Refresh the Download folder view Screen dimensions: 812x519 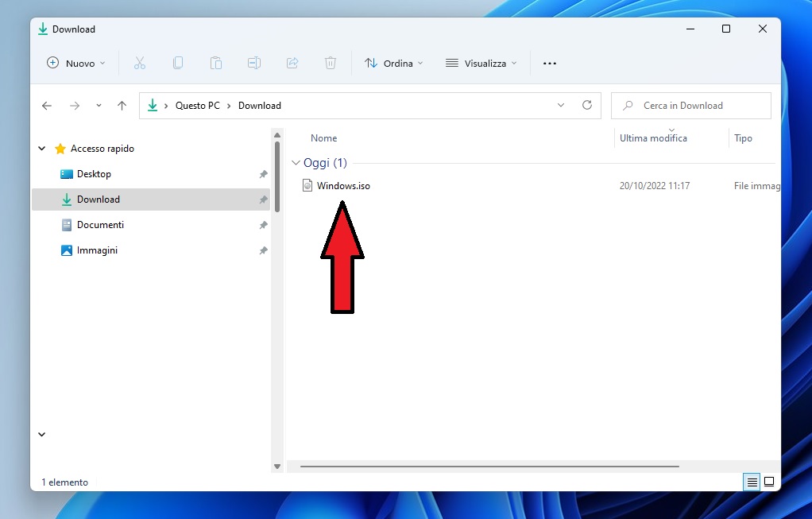[586, 105]
